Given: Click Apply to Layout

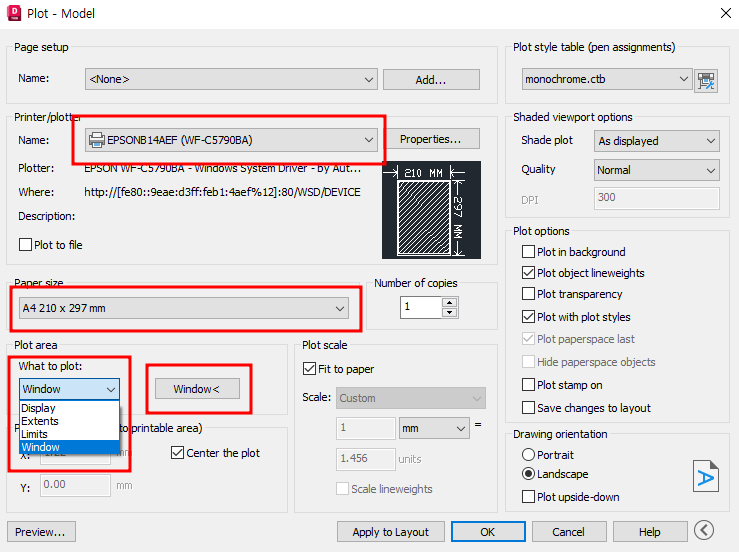Looking at the screenshot, I should (391, 532).
